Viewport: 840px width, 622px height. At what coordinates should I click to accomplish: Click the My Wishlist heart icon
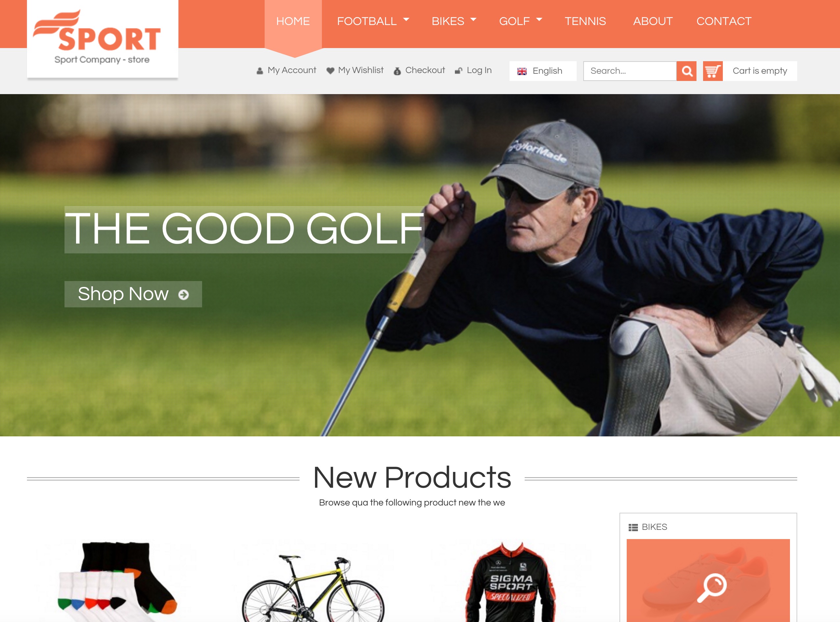pos(330,71)
